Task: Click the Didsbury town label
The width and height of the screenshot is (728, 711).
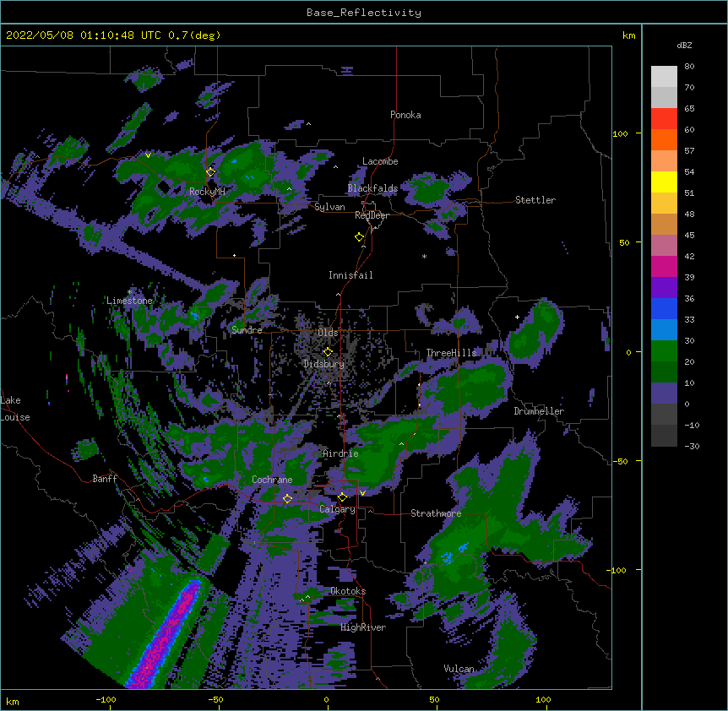Action: point(324,364)
